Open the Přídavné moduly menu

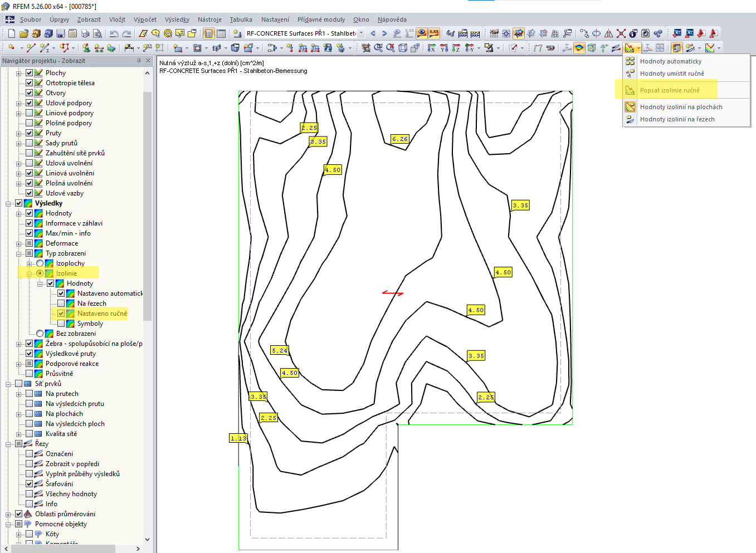321,19
